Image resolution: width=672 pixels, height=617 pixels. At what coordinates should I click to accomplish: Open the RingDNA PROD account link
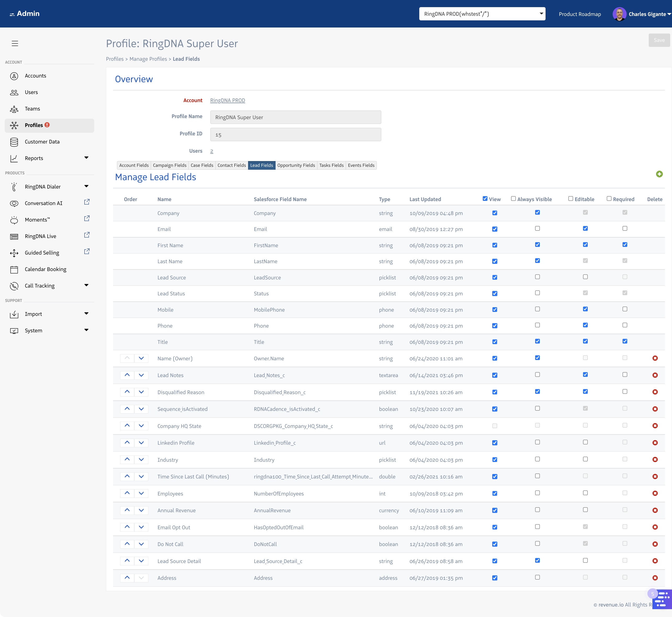pos(228,101)
